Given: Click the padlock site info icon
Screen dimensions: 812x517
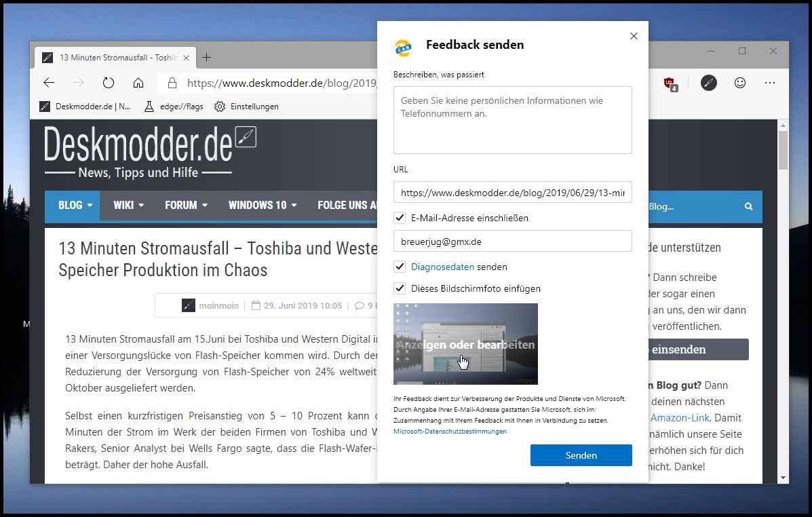Looking at the screenshot, I should tap(172, 83).
